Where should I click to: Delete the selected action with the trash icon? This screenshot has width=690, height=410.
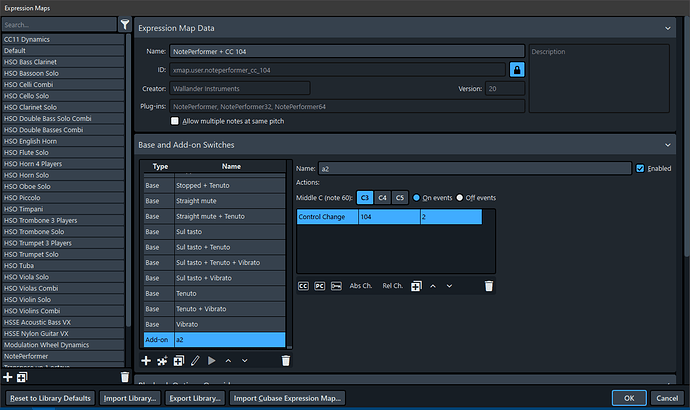click(x=489, y=286)
